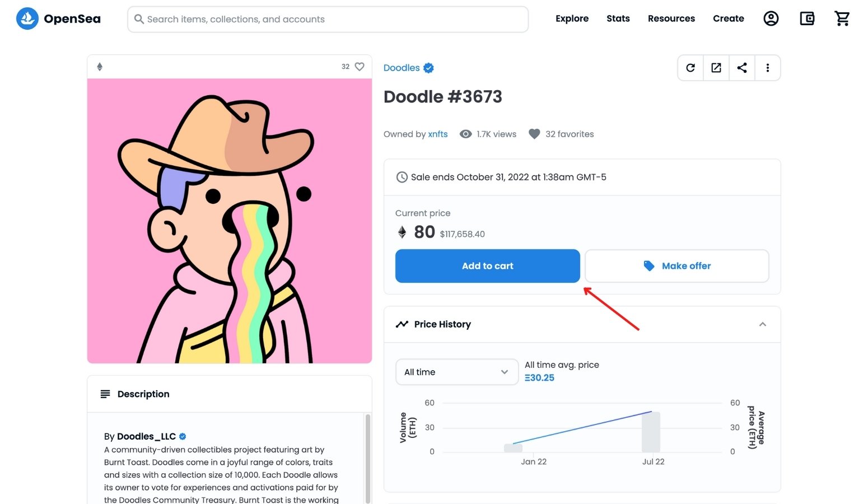
Task: Click the Price History chart icon
Action: pyautogui.click(x=402, y=324)
